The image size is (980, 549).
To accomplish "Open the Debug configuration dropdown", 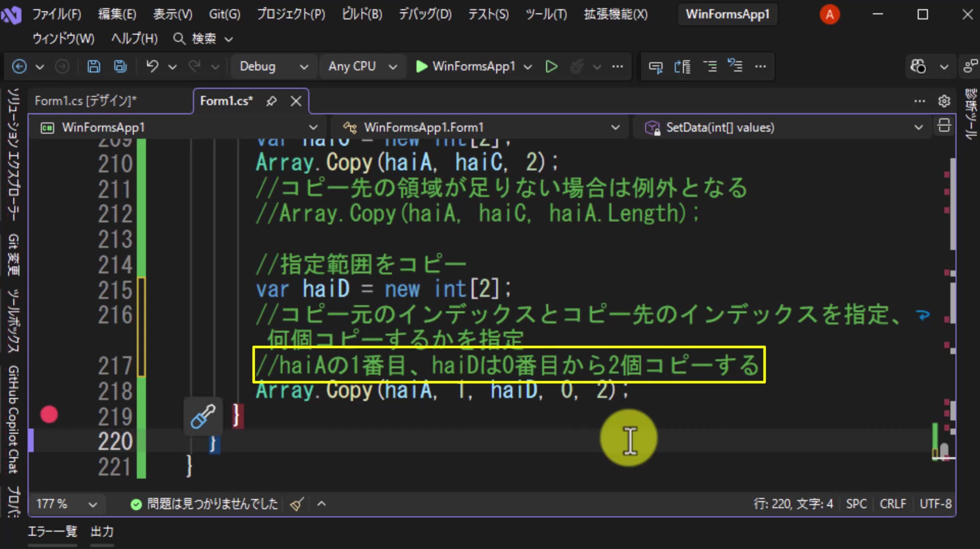I will point(274,66).
